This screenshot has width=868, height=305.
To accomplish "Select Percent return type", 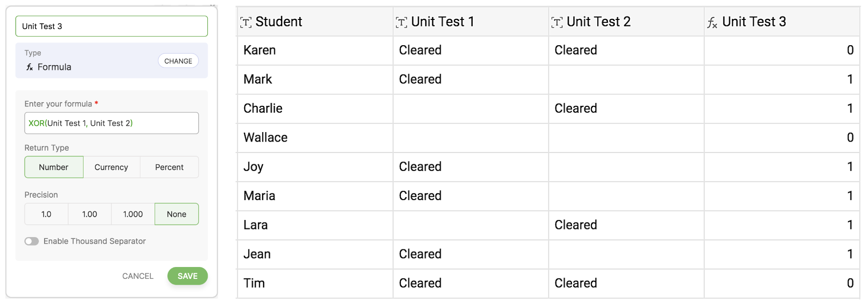I will click(169, 167).
